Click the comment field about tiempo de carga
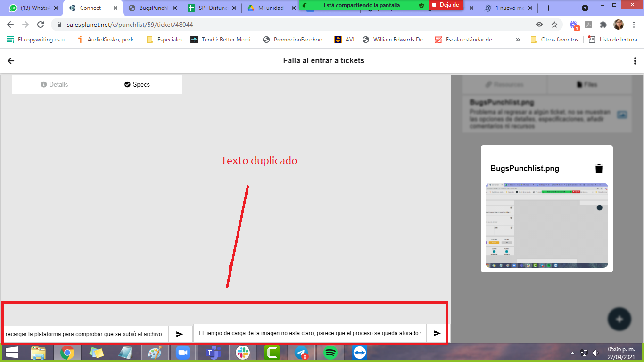Image resolution: width=644 pixels, height=362 pixels. [310, 333]
